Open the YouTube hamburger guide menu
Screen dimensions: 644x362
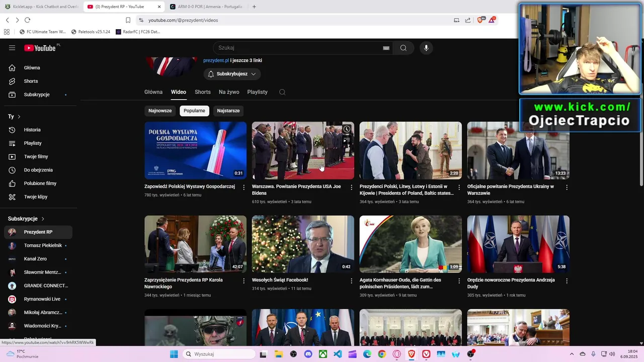pos(12,48)
